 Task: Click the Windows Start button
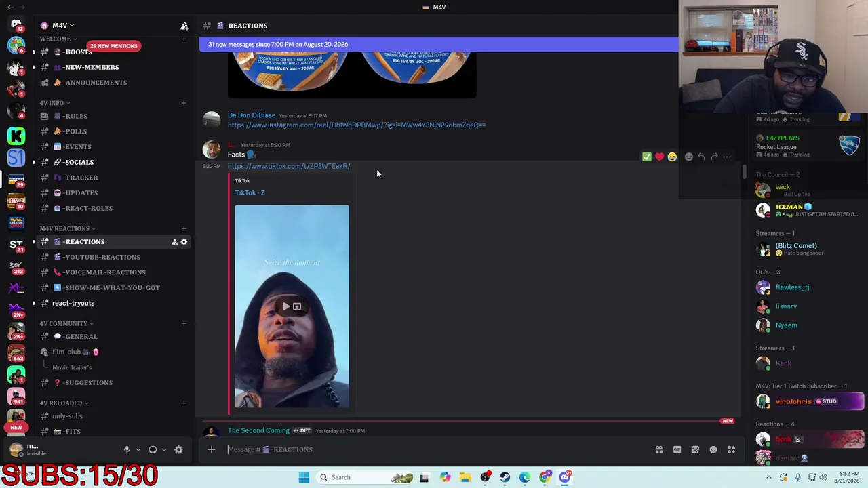tap(304, 477)
